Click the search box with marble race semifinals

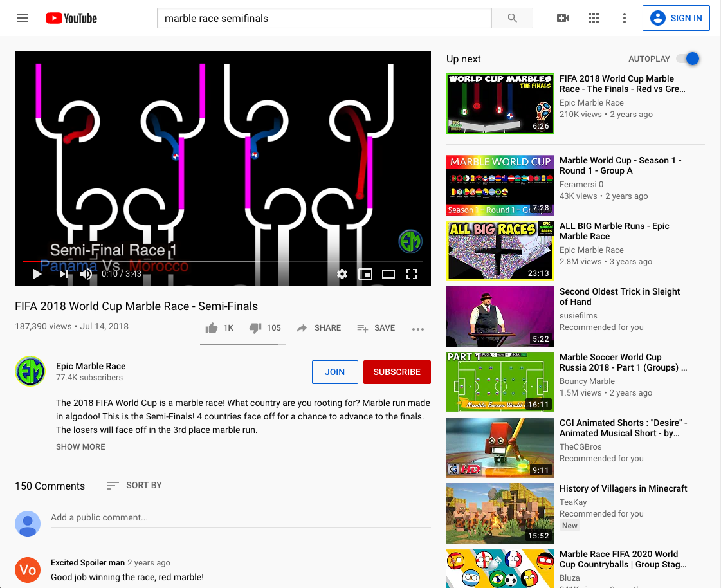point(324,19)
